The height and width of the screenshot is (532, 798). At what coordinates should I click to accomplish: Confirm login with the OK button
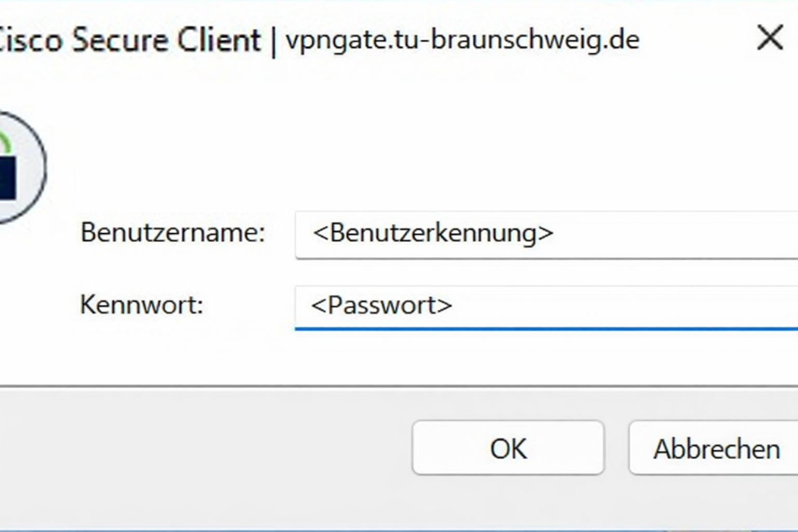point(508,448)
